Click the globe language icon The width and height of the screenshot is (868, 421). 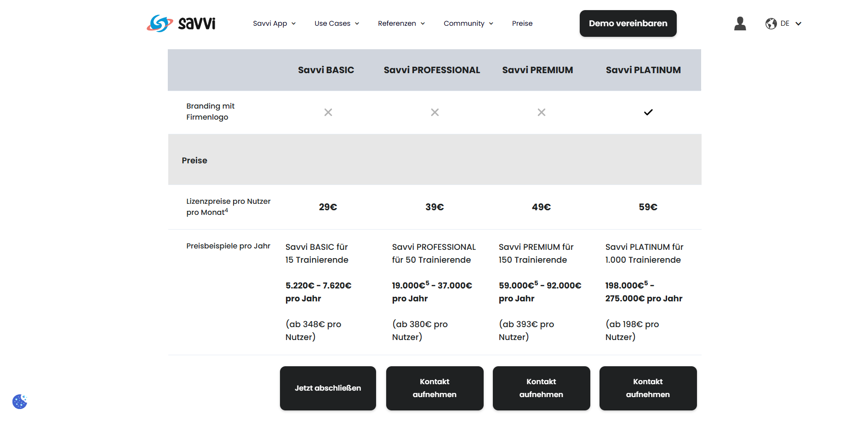[x=771, y=23]
